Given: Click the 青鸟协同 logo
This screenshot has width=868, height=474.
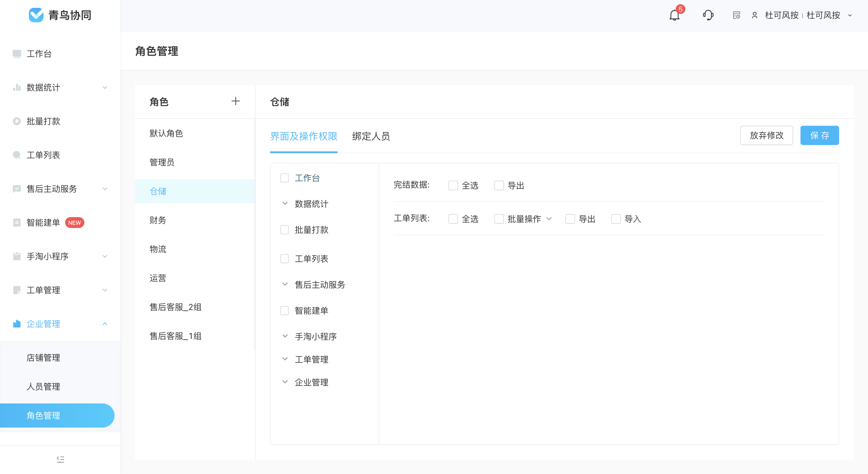Looking at the screenshot, I should pos(60,15).
